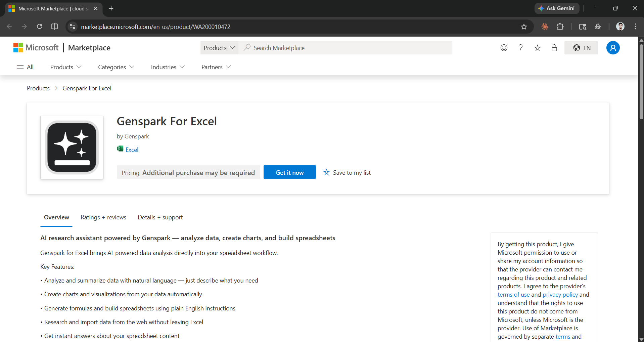644x342 pixels.
Task: Expand the Industries navigation menu
Action: coord(168,67)
